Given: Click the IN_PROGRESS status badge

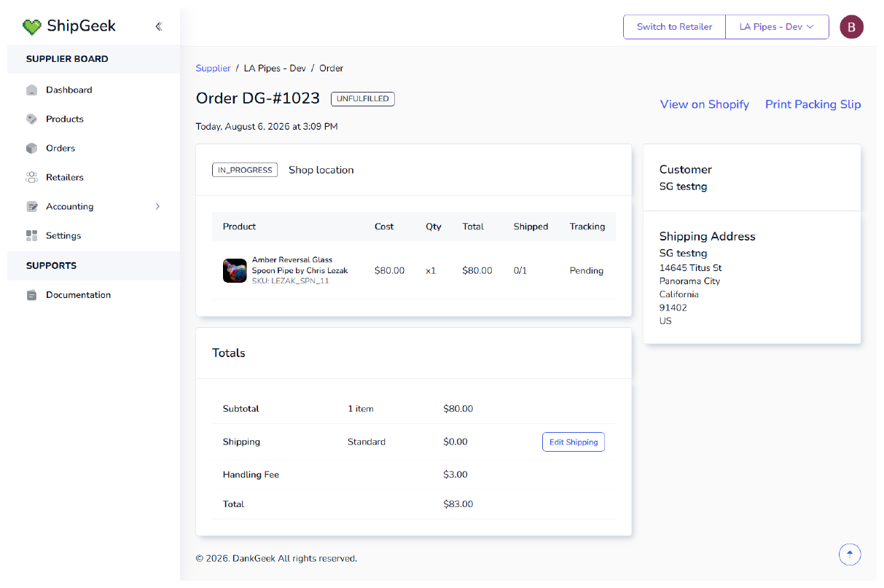Looking at the screenshot, I should pos(245,170).
